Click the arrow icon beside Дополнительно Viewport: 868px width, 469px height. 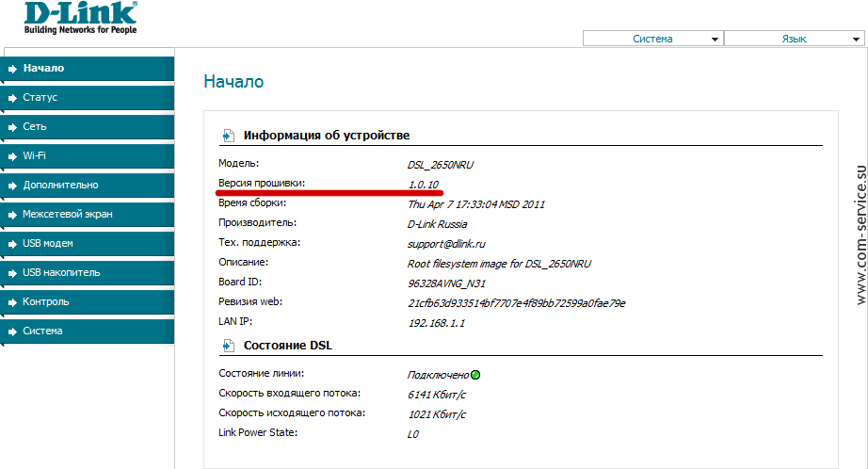(12, 186)
